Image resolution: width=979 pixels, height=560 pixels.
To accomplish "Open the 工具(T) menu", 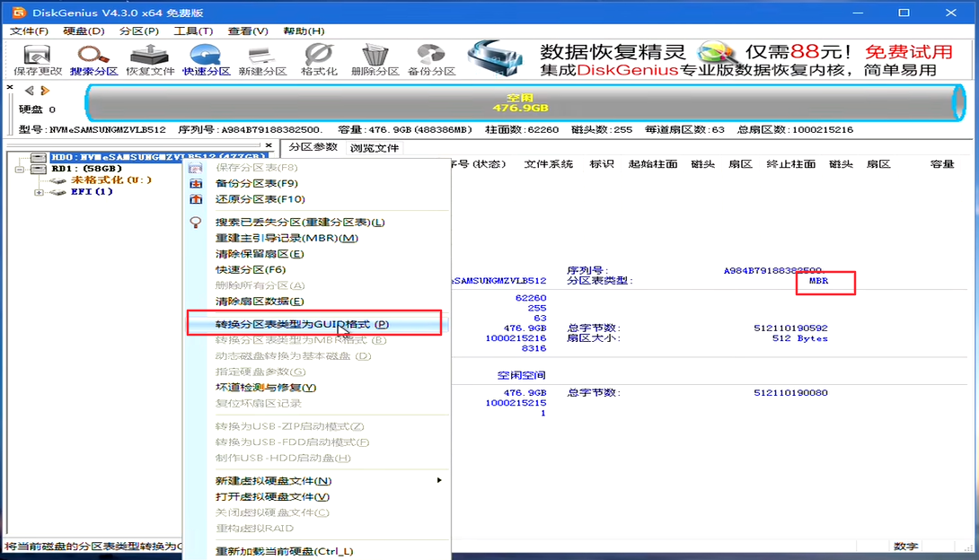I will (x=193, y=31).
